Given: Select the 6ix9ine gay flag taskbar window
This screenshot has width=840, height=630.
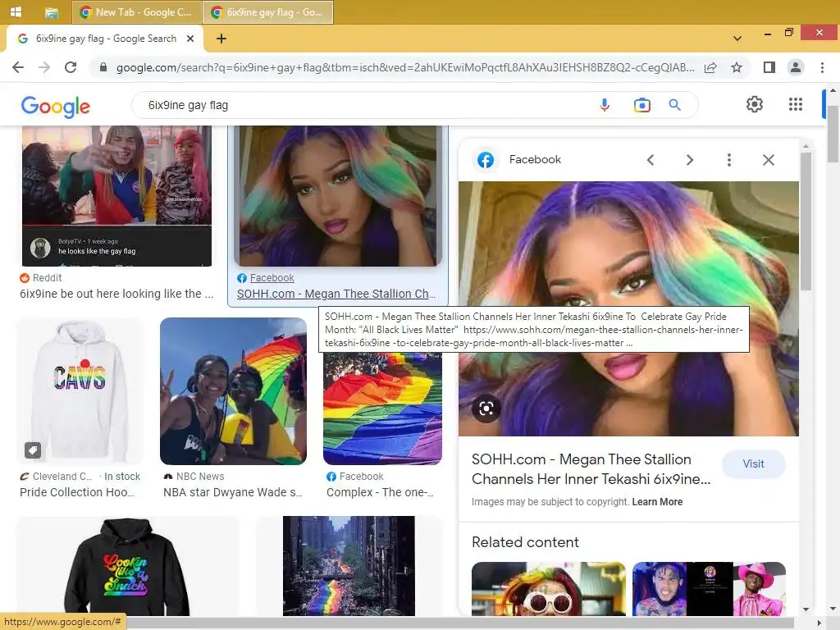Looking at the screenshot, I should (268, 11).
